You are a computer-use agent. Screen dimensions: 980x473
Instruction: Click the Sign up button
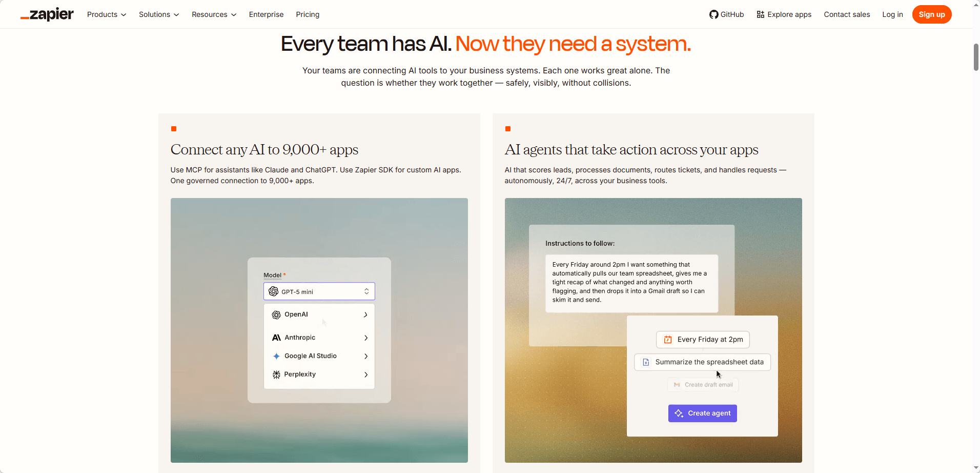[932, 14]
